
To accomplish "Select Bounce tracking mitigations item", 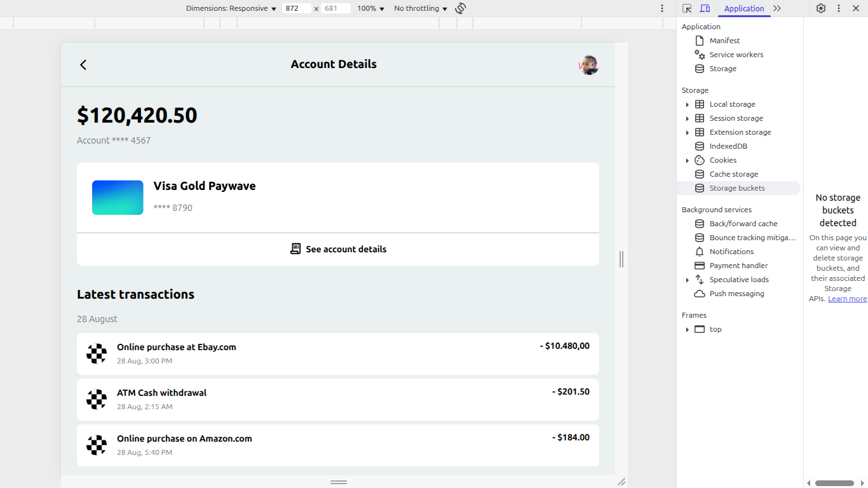I will coord(752,238).
